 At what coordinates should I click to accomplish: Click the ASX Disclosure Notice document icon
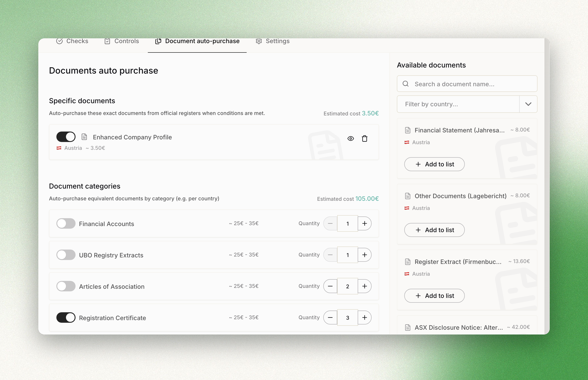click(408, 328)
